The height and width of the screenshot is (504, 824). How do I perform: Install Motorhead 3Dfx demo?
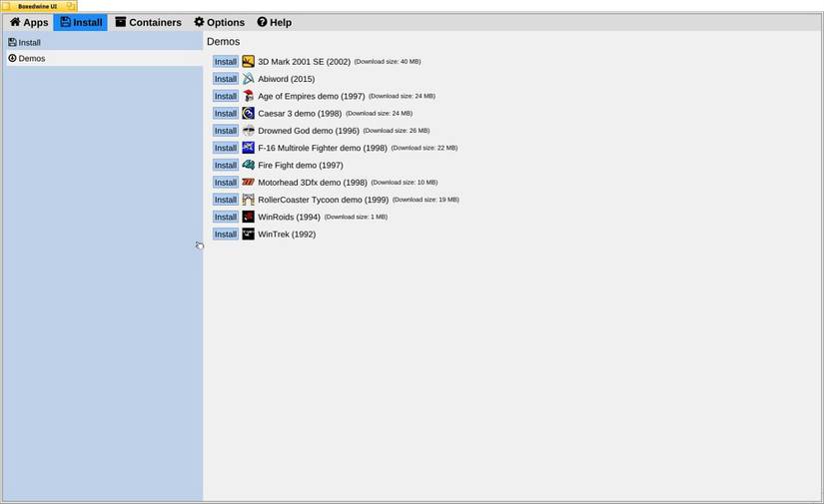point(226,183)
